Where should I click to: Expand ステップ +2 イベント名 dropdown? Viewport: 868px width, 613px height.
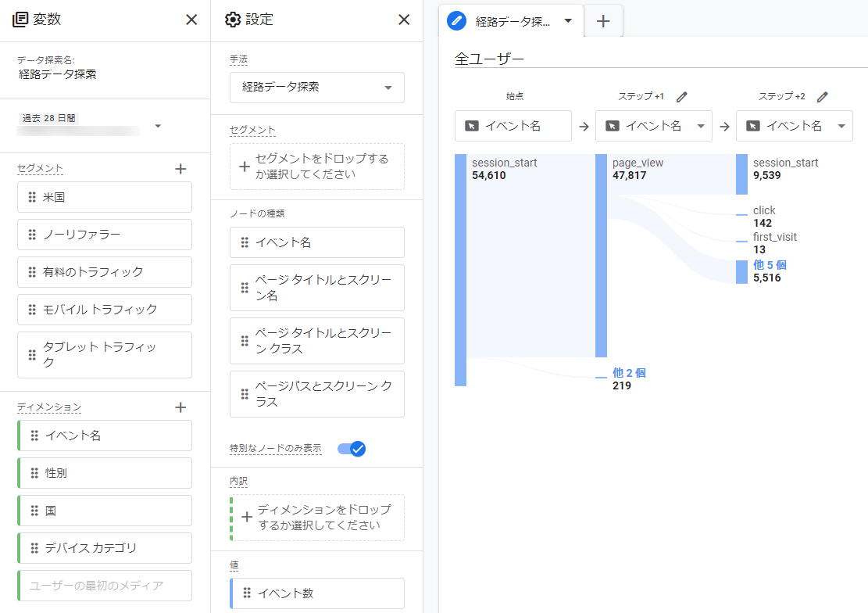841,126
